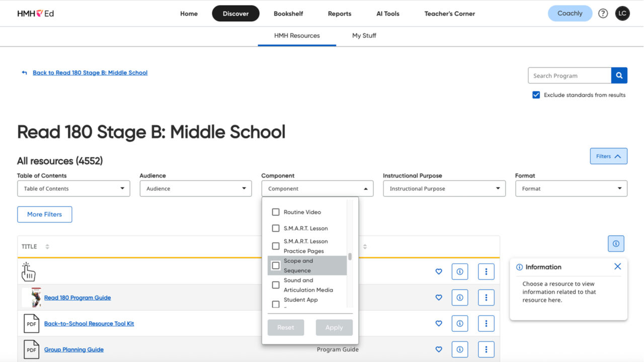Click the 'All resources (4552)' heading text

point(60,161)
